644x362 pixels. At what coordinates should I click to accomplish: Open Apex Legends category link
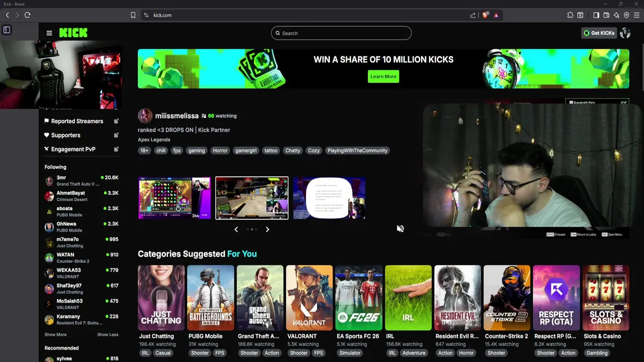click(x=154, y=140)
